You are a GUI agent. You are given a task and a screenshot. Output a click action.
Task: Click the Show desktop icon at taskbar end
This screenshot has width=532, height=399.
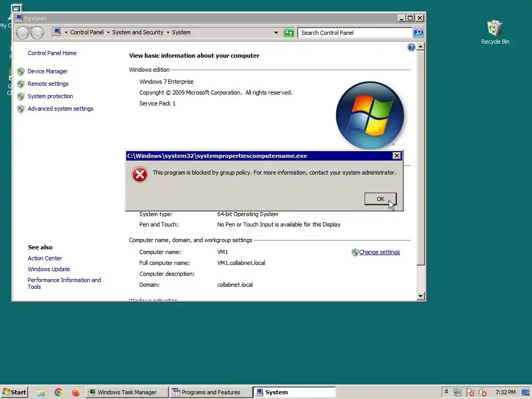point(526,393)
